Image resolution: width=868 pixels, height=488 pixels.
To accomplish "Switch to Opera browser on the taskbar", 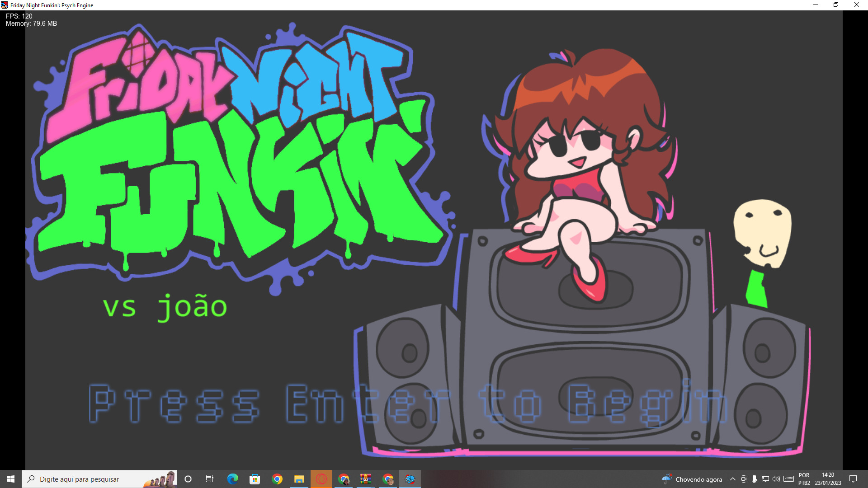I will 321,479.
